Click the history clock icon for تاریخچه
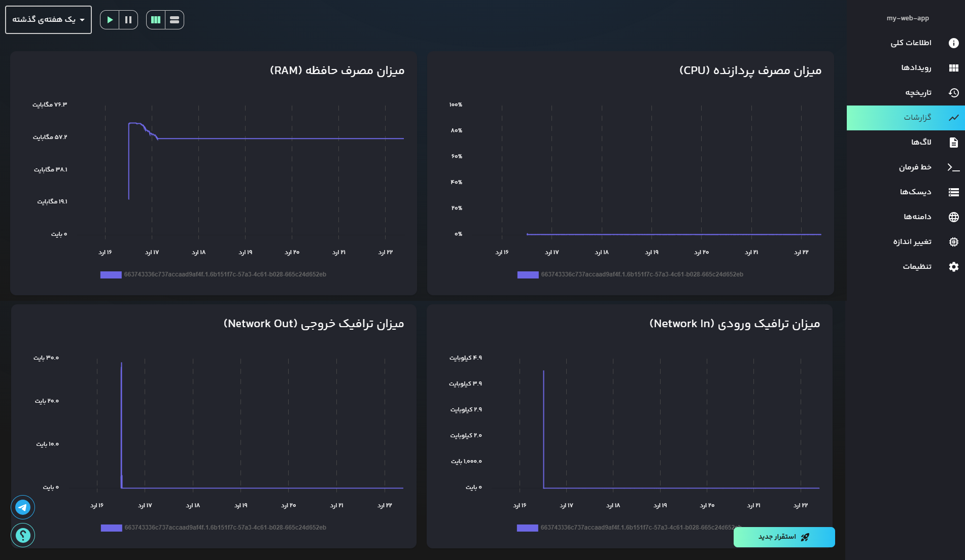Viewport: 965px width, 560px height. [954, 93]
